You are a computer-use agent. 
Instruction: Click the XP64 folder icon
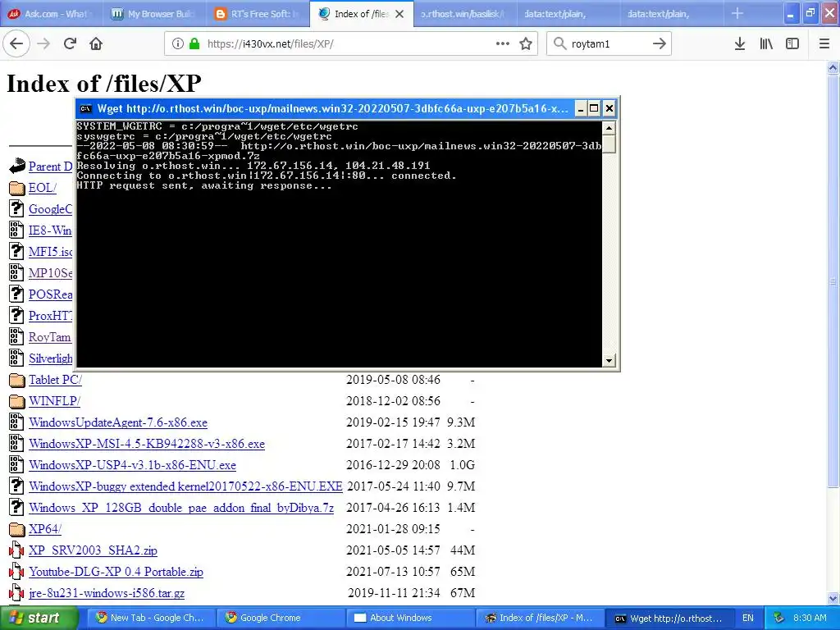click(17, 529)
